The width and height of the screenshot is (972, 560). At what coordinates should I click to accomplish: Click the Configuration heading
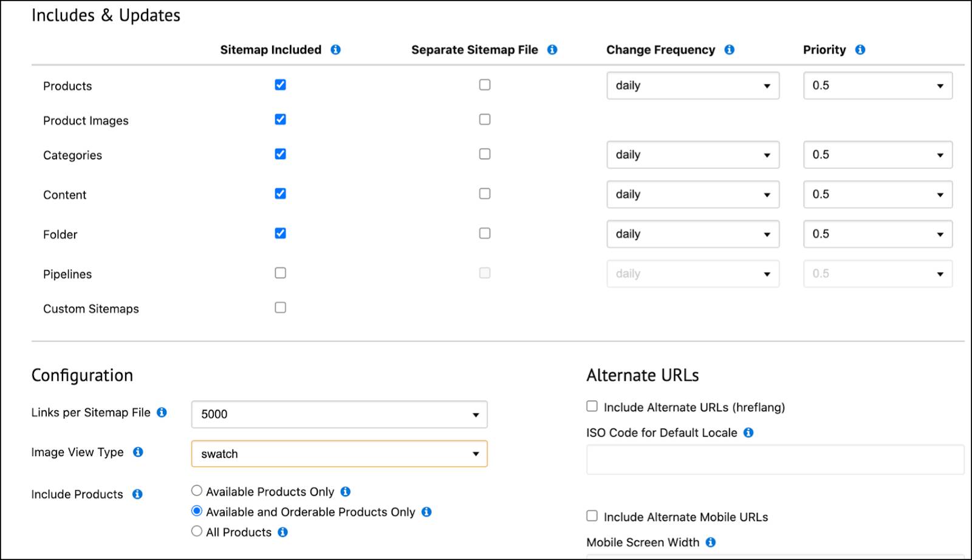click(x=82, y=375)
